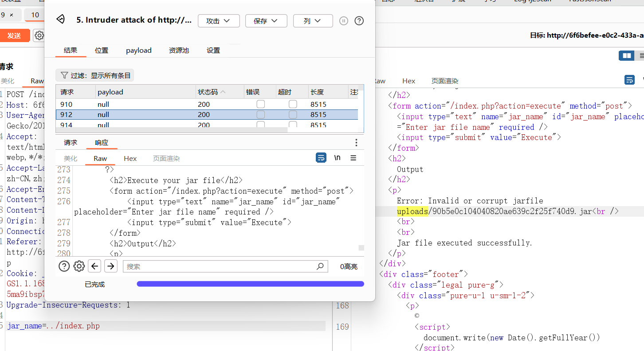Tick 错误 checkbox in row 910
Screen dimensions: 644x351
pyautogui.click(x=261, y=104)
